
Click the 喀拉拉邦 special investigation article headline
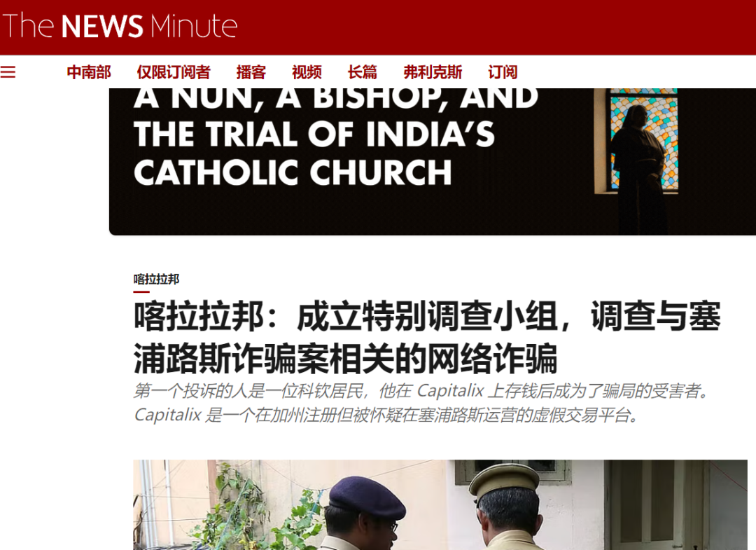[x=427, y=337]
